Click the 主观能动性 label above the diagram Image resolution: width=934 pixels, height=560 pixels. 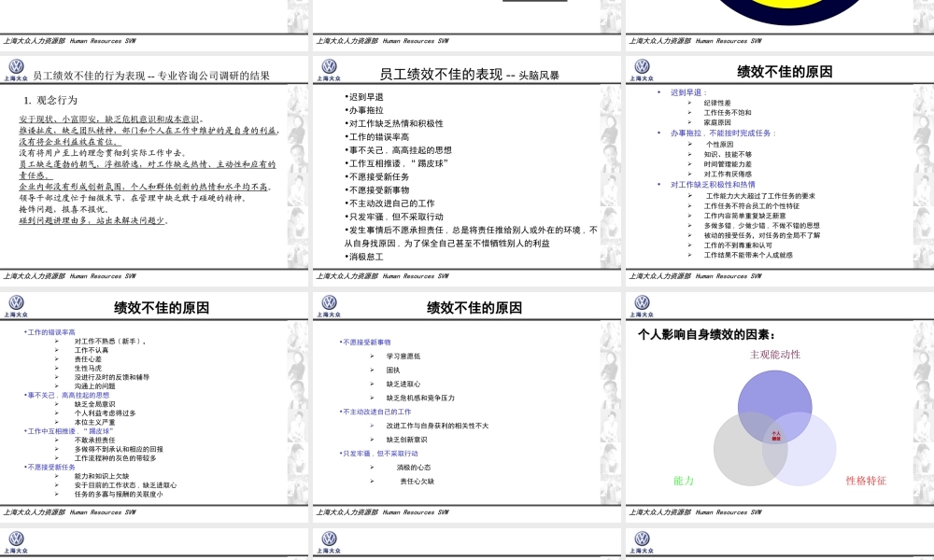point(774,355)
